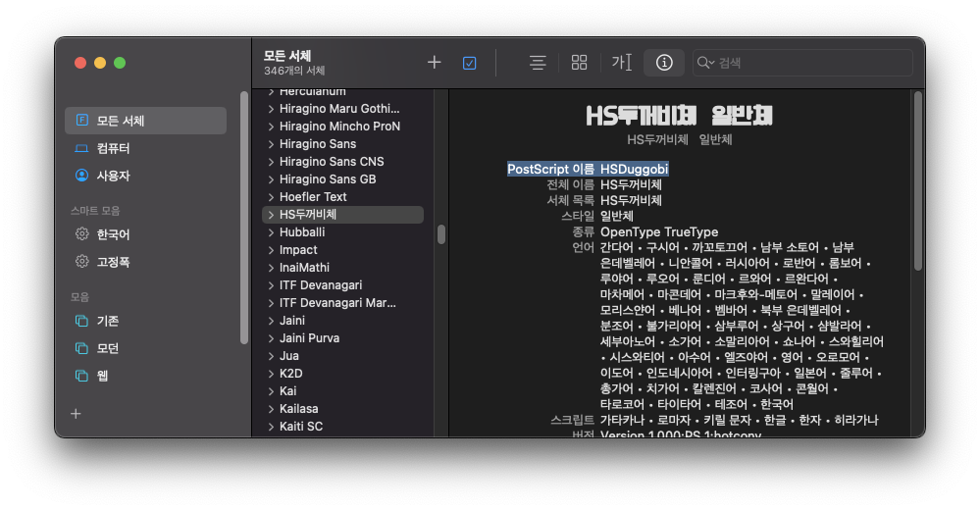Expand HS두꺼비체 family chevron
This screenshot has height=510, width=980.
[272, 215]
